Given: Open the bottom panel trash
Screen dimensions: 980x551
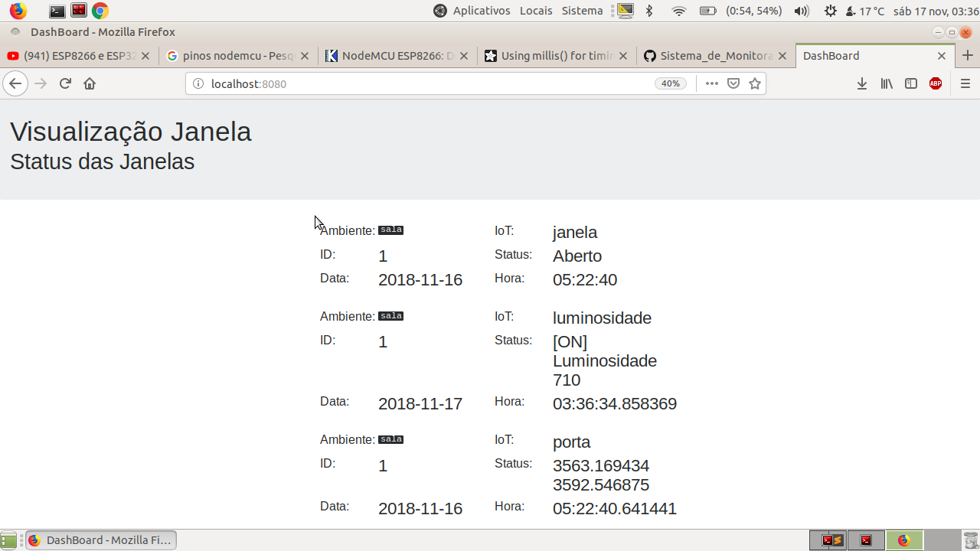Looking at the screenshot, I should [971, 540].
